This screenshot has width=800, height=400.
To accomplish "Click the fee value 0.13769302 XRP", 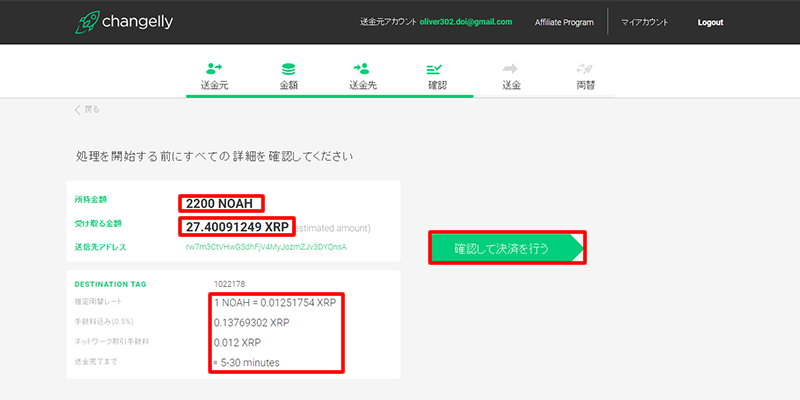I will click(252, 323).
